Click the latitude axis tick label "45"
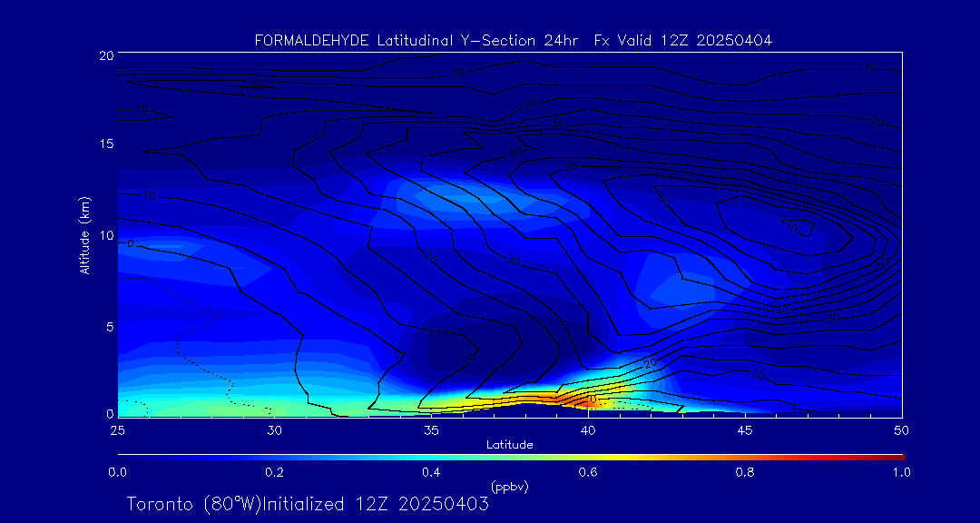 click(x=744, y=430)
